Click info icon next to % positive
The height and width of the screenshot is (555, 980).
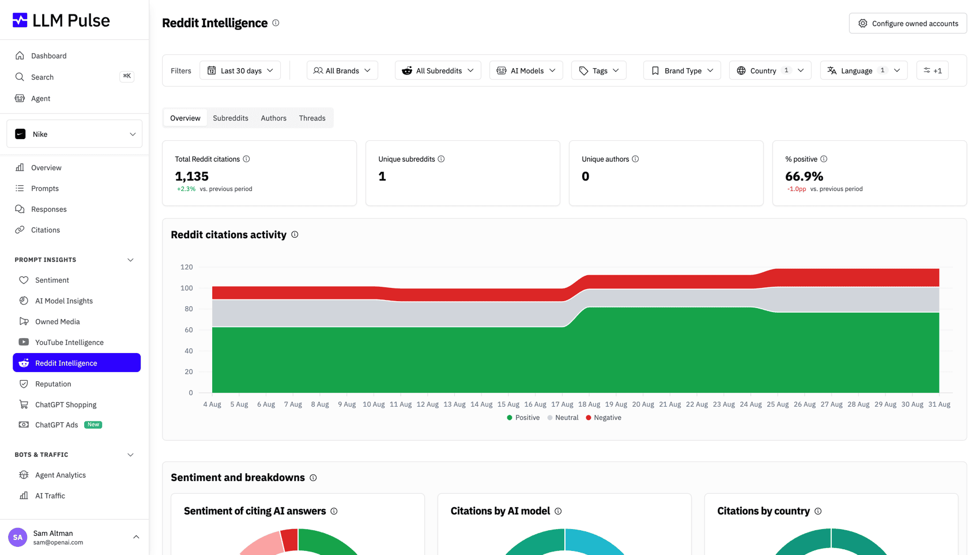pyautogui.click(x=824, y=159)
